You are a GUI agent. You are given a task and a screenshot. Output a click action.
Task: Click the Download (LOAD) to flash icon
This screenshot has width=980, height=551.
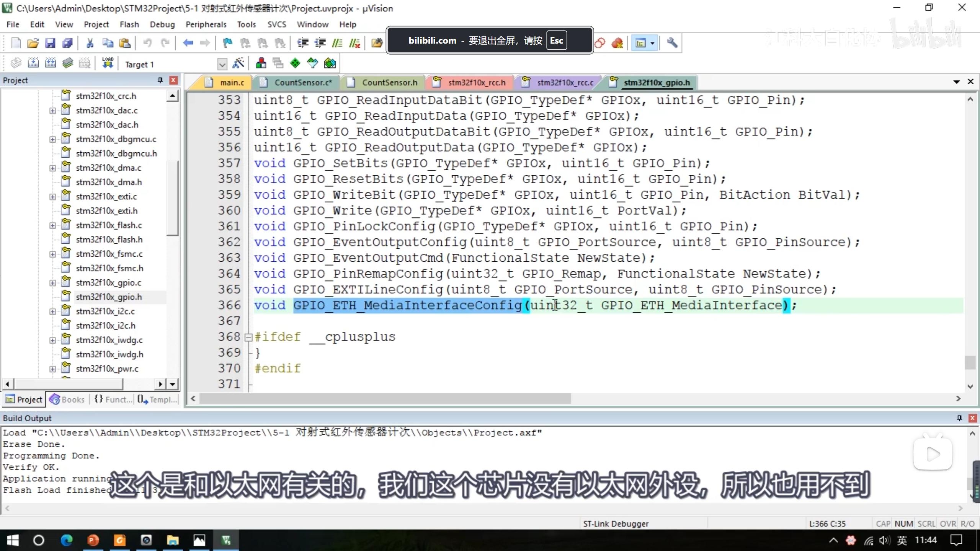click(108, 63)
